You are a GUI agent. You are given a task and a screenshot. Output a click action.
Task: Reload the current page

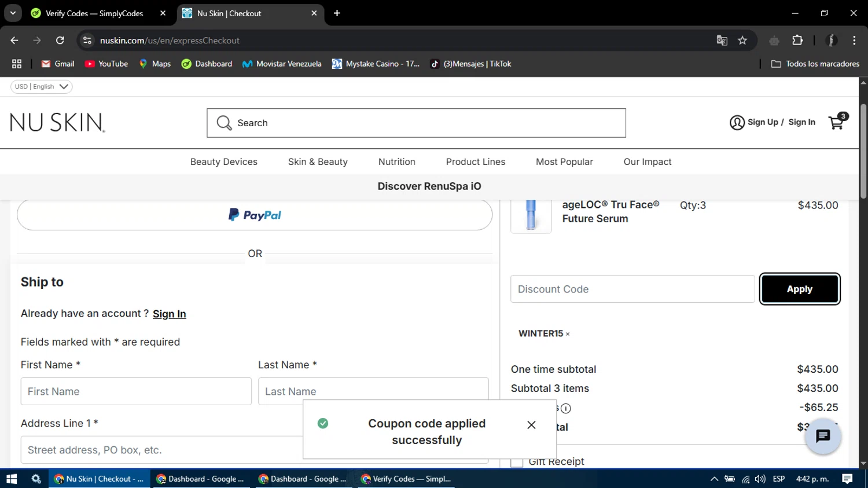pos(60,41)
